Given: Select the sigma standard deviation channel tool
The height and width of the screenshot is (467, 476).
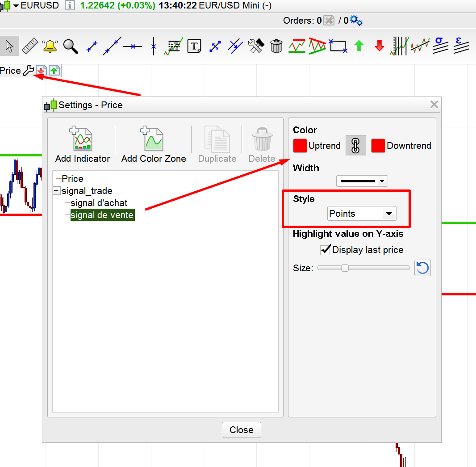Looking at the screenshot, I should (x=440, y=46).
